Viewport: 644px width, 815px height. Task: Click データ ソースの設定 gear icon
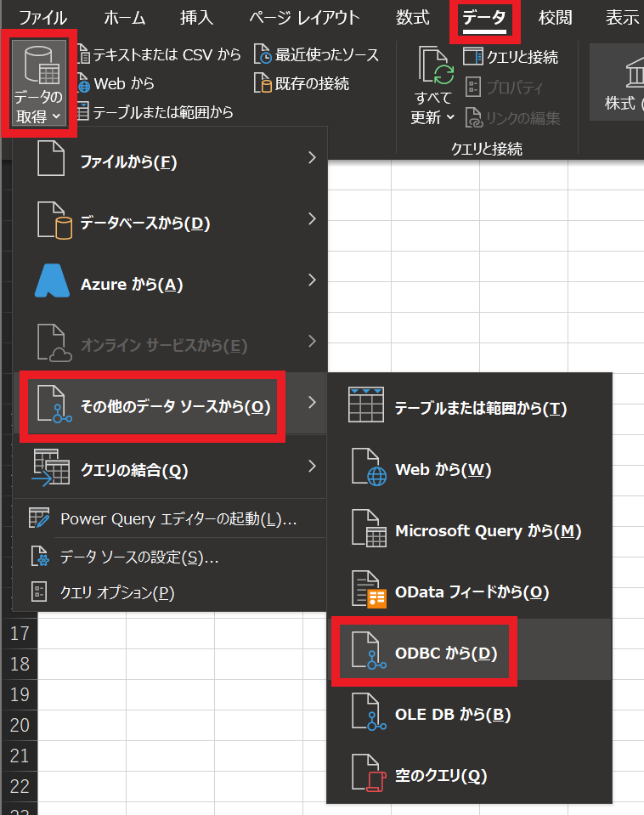click(x=39, y=556)
